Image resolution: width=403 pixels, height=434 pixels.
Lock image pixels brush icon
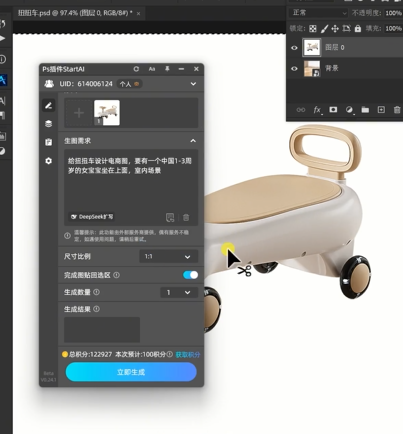[x=324, y=29]
